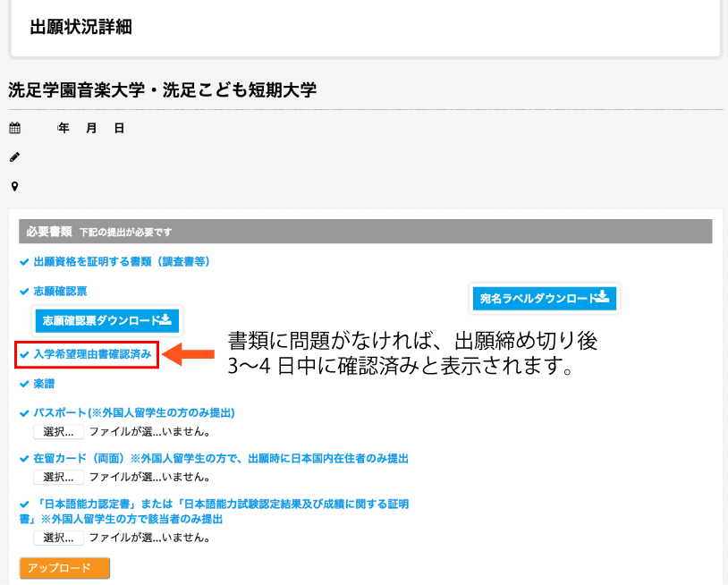Click the パスポート ファイルが選...いません status text
Screen dimensions: 728x585
(149, 432)
